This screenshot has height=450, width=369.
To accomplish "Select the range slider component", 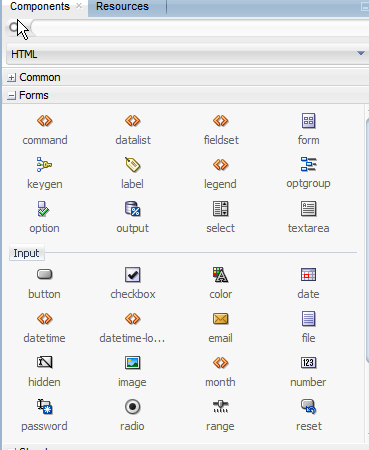I will 220,413.
